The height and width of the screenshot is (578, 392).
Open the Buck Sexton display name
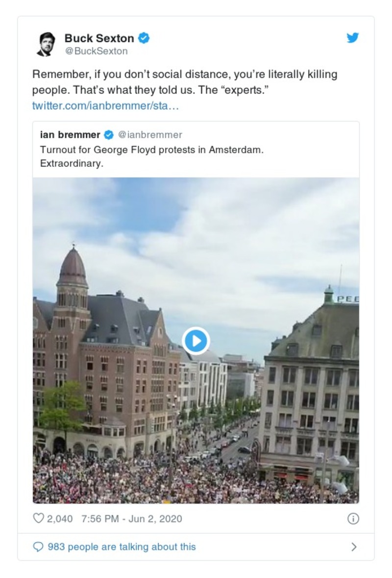pyautogui.click(x=99, y=38)
